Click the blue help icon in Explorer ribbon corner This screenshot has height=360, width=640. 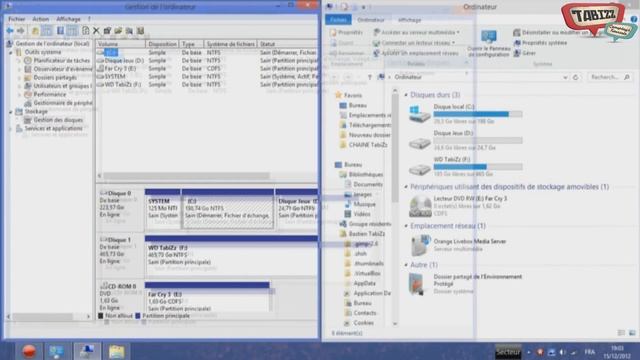click(634, 19)
